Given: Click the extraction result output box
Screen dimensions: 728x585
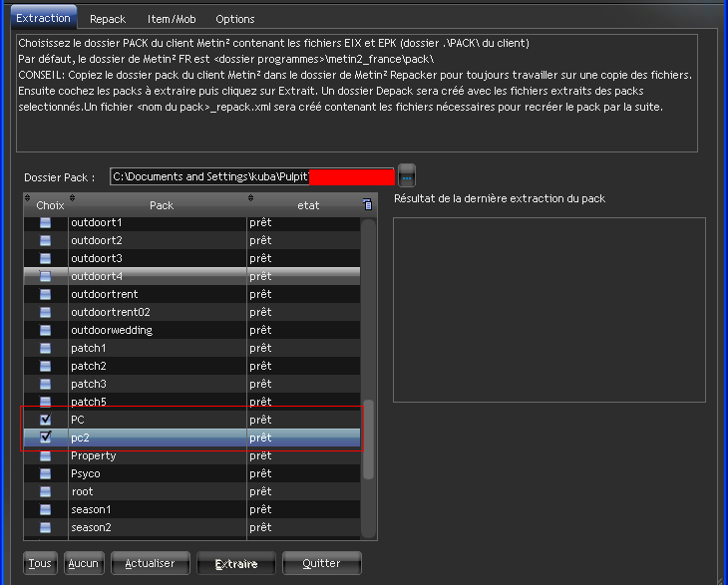Looking at the screenshot, I should [x=549, y=310].
